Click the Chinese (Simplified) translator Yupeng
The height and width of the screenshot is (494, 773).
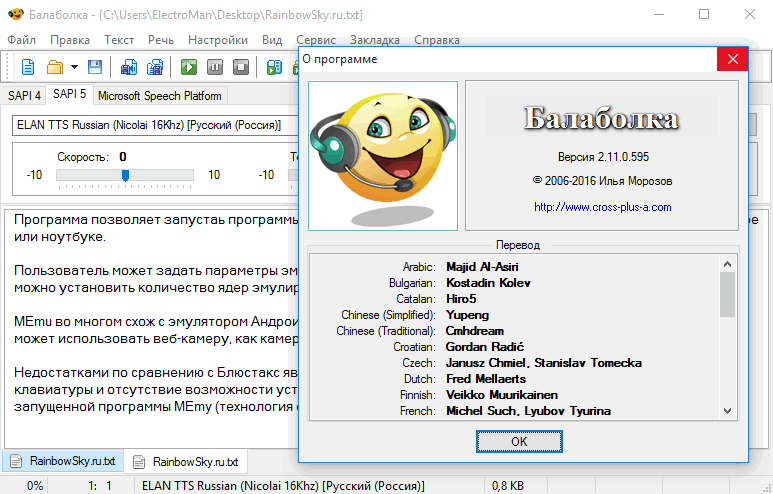pos(467,315)
